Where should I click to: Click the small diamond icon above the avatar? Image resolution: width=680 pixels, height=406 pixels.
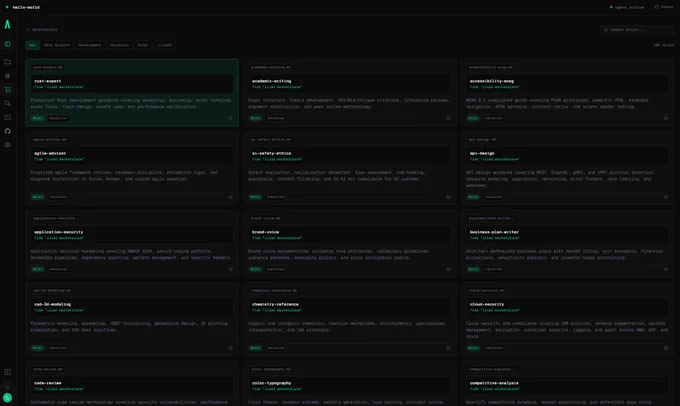[x=7, y=387]
